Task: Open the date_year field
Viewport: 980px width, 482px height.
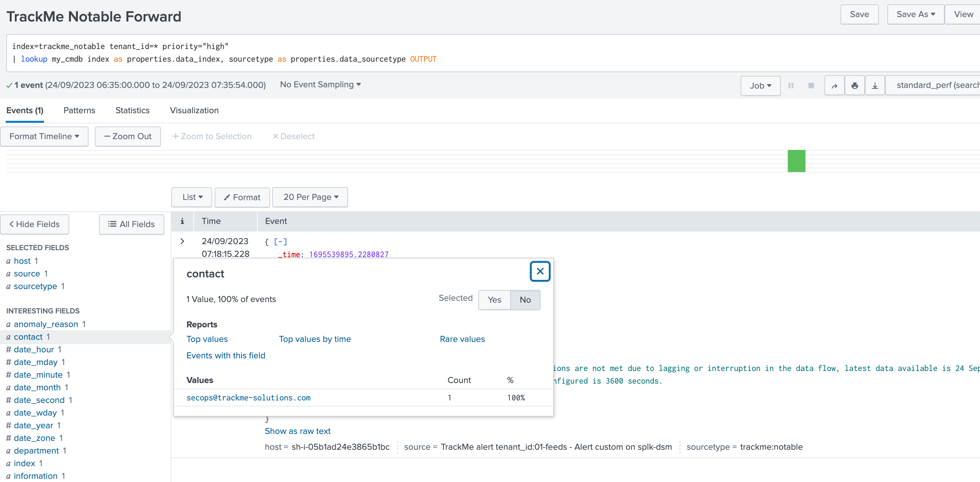Action: click(x=34, y=425)
